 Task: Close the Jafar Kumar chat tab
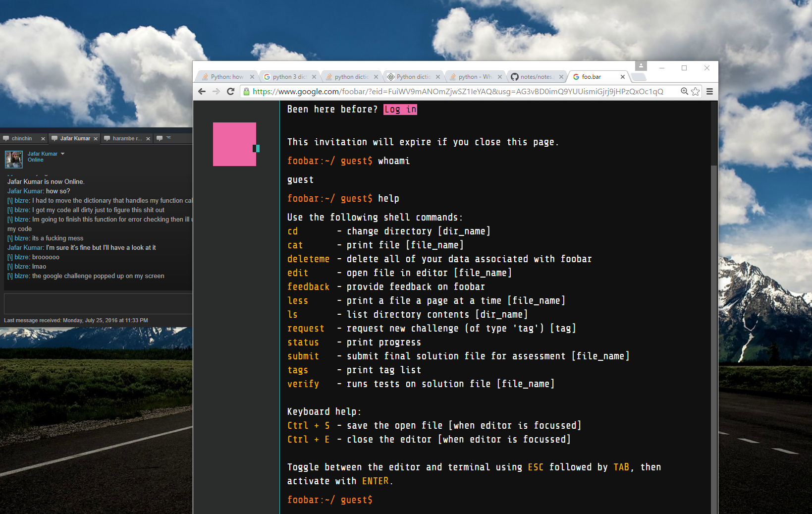(x=96, y=139)
